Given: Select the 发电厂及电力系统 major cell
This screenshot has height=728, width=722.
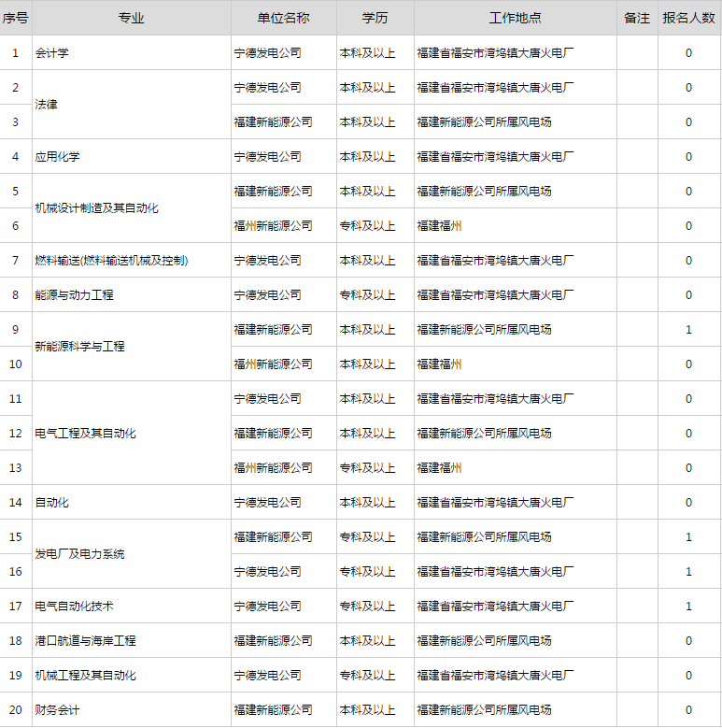Looking at the screenshot, I should pos(79,554).
